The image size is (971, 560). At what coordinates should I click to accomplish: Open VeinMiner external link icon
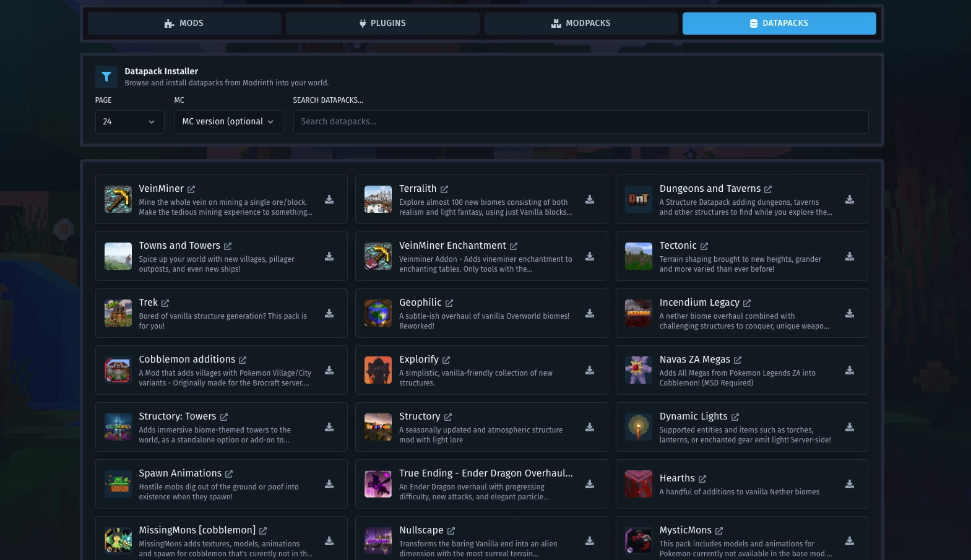191,189
